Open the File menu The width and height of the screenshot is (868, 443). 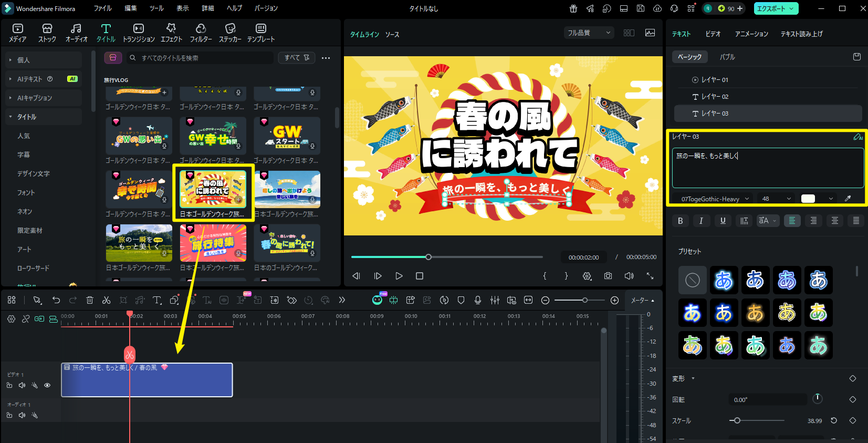[x=102, y=8]
